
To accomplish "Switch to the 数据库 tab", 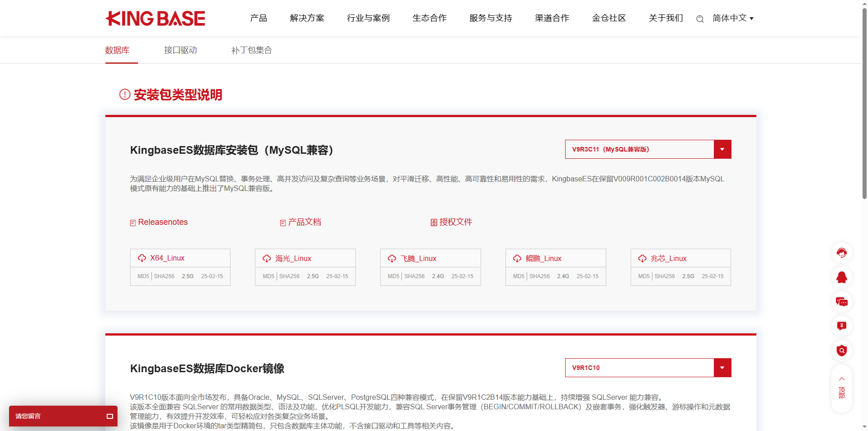I will pos(118,50).
